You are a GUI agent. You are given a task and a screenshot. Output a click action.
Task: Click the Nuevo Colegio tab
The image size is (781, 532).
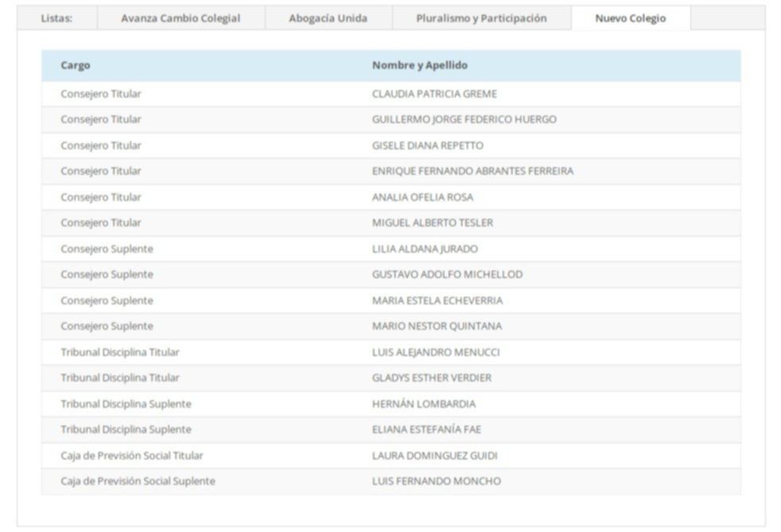click(630, 18)
